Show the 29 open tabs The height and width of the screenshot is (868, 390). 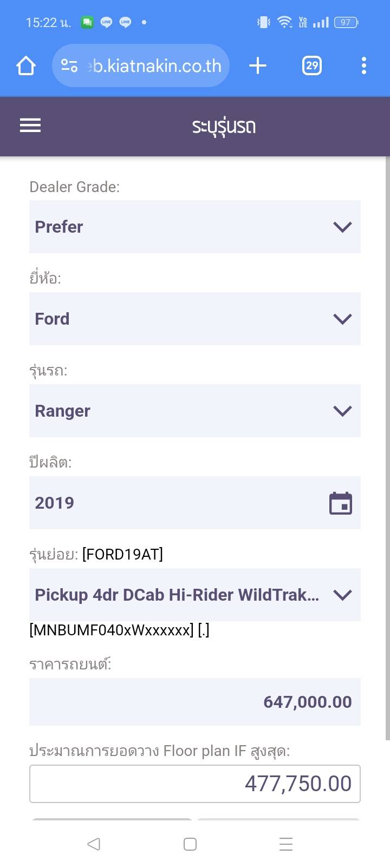click(312, 66)
